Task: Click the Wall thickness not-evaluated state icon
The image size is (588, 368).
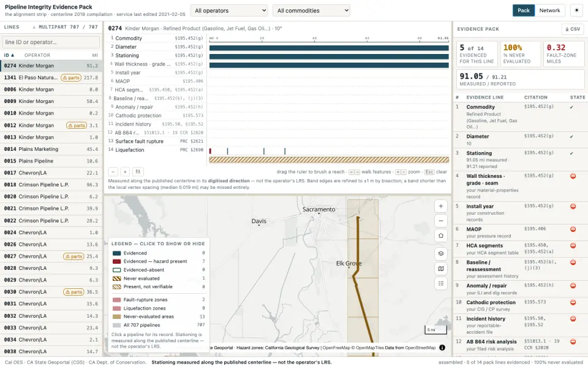Action: [573, 176]
